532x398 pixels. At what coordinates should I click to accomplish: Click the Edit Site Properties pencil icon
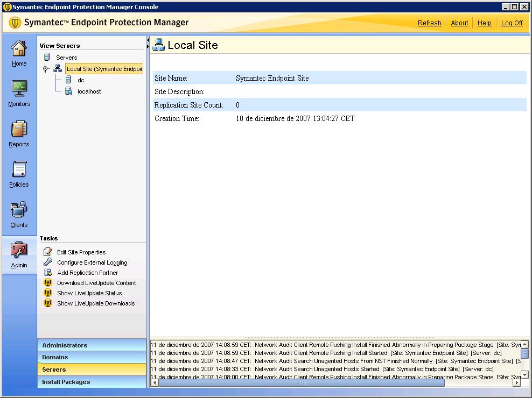click(x=47, y=252)
